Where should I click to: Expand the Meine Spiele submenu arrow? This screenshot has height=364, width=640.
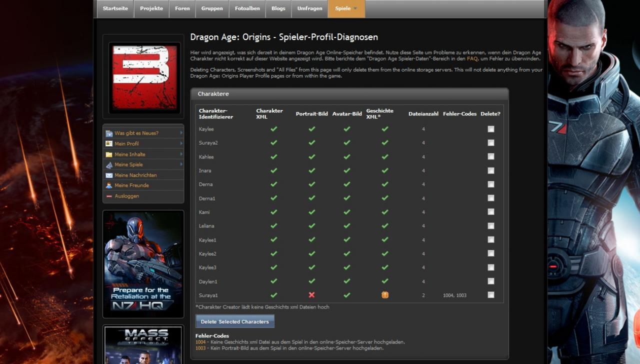[181, 164]
